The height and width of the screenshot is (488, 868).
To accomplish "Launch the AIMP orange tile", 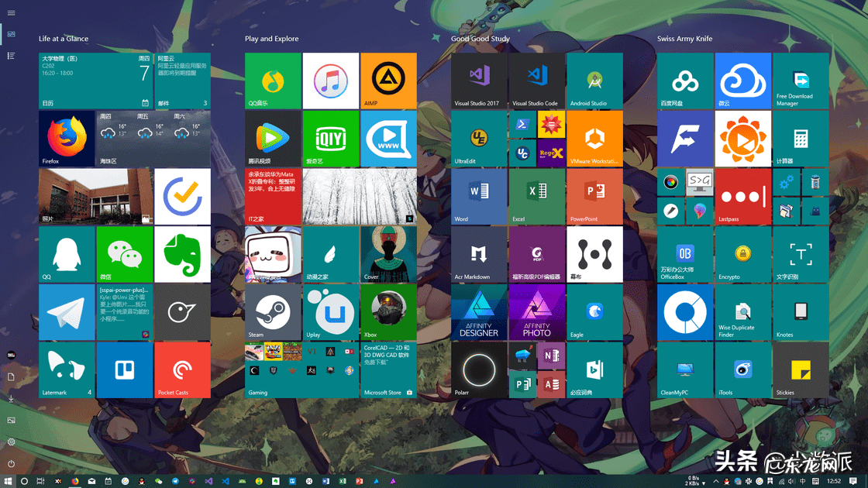I will [x=388, y=81].
